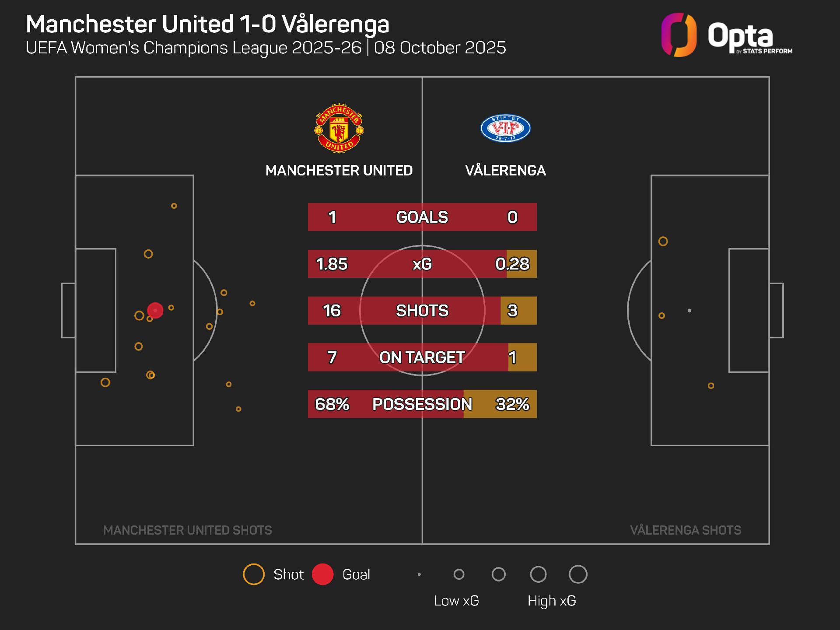Click the SHOTS stat bar label
Viewport: 840px width, 630px height.
(422, 311)
